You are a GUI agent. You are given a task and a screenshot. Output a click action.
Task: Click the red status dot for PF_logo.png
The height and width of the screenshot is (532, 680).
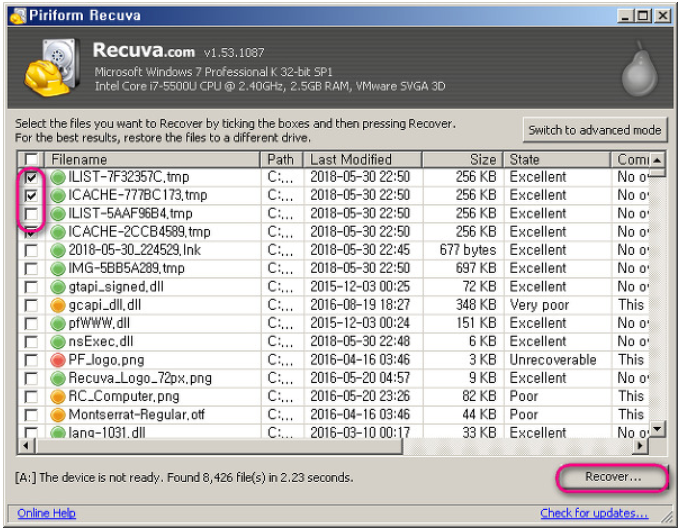pyautogui.click(x=57, y=360)
